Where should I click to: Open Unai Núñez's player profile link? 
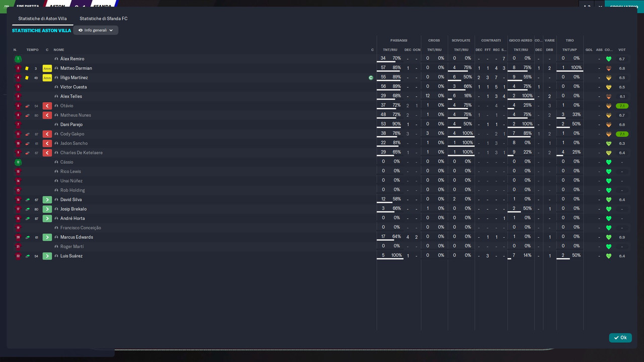[71, 181]
